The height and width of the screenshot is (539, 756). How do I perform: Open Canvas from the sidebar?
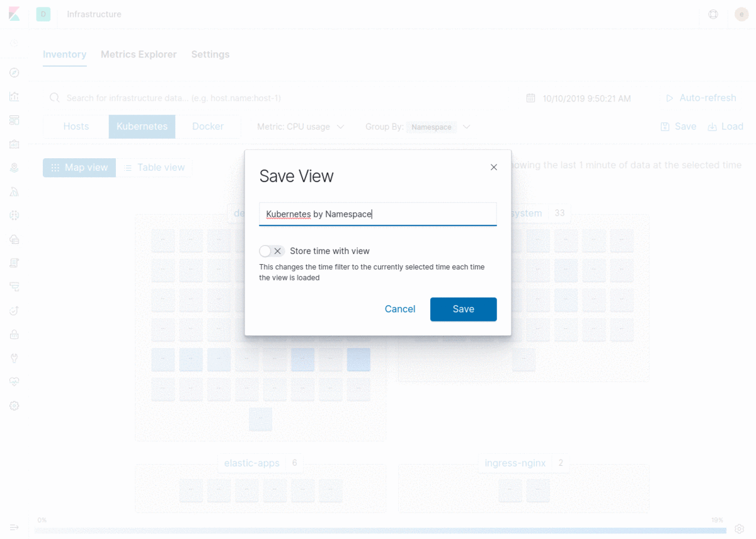tap(14, 144)
